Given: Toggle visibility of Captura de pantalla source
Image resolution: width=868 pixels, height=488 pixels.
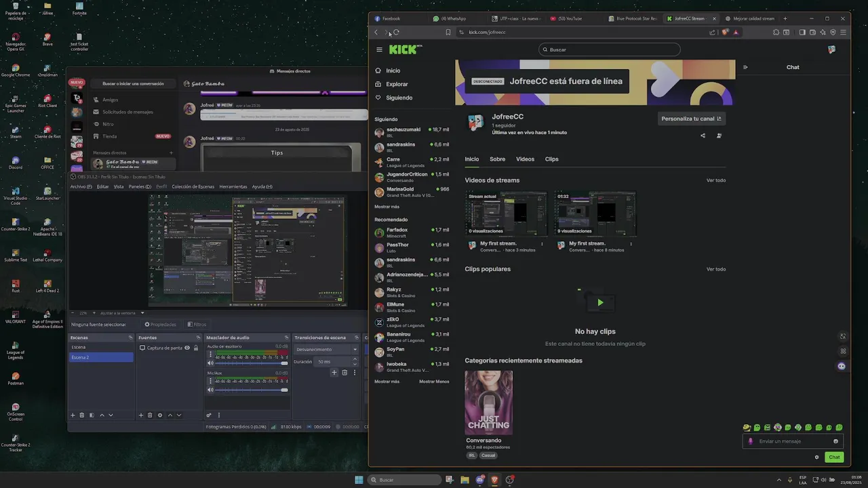Looking at the screenshot, I should (x=187, y=348).
